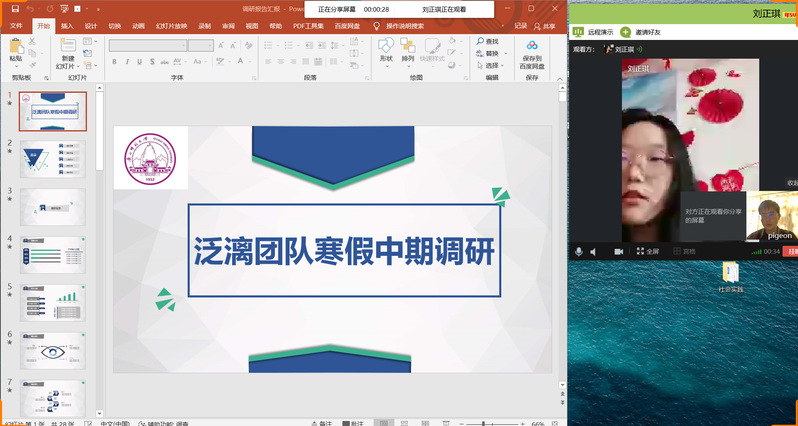Switch to slide sorter view in the status bar
The width and height of the screenshot is (798, 426).
point(404,423)
